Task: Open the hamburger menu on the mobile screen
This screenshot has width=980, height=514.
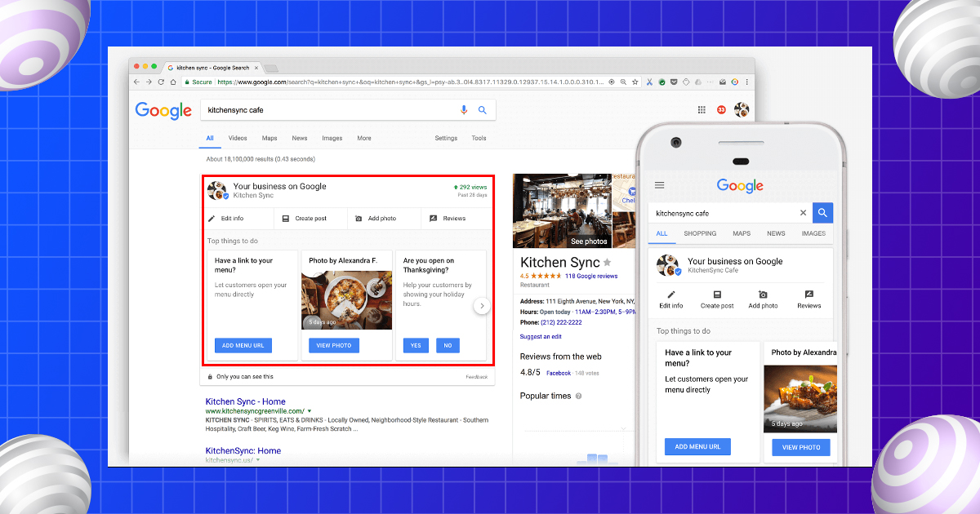Action: (659, 184)
